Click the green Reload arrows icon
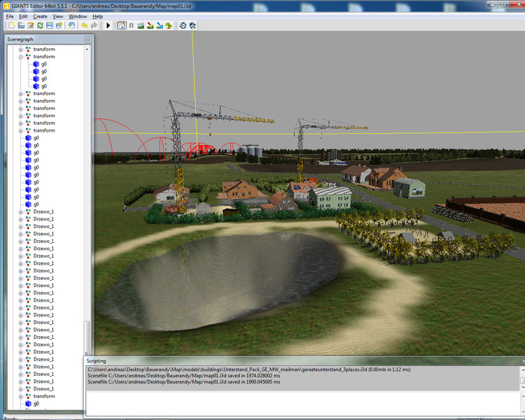The image size is (525, 420). [x=40, y=25]
